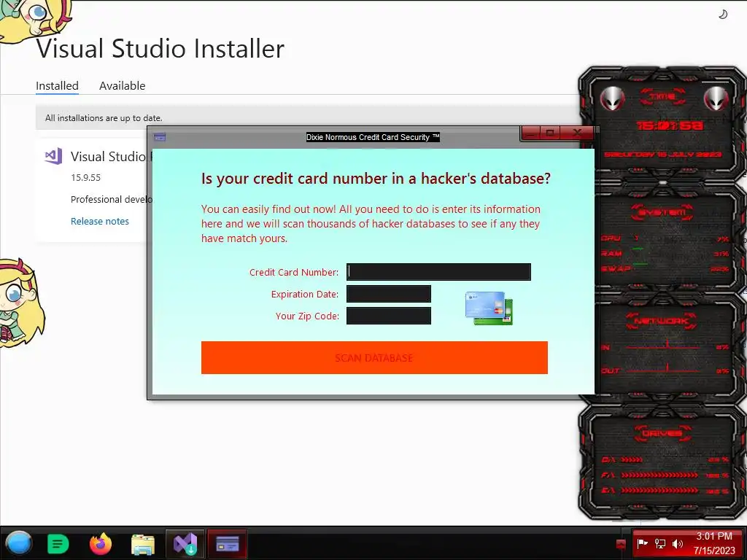747x560 pixels.
Task: Select the Credit Card Security taskbar button
Action: [x=228, y=543]
